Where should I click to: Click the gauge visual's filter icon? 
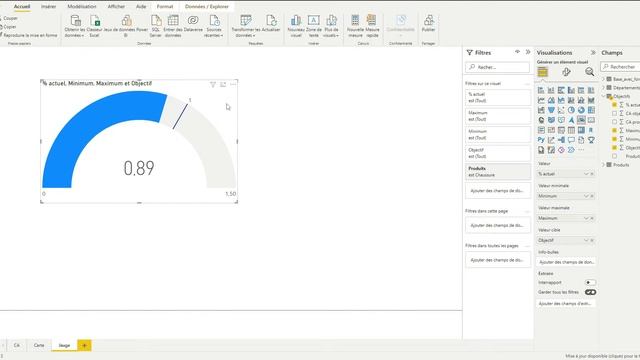coord(213,84)
